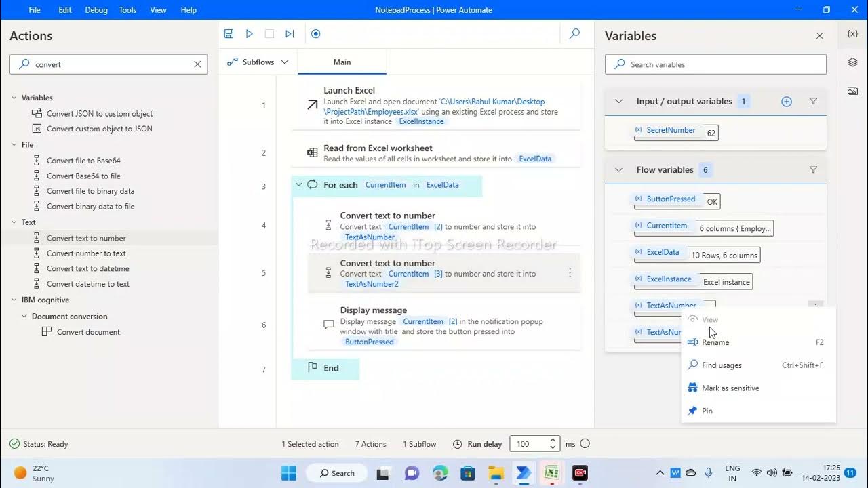The height and width of the screenshot is (488, 868).
Task: Increase Run delay with the up arrow
Action: (553, 441)
